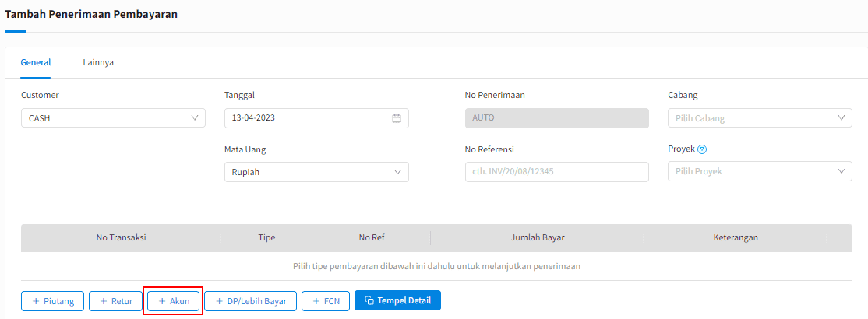Add an Akun payment line
The image size is (868, 319).
173,301
